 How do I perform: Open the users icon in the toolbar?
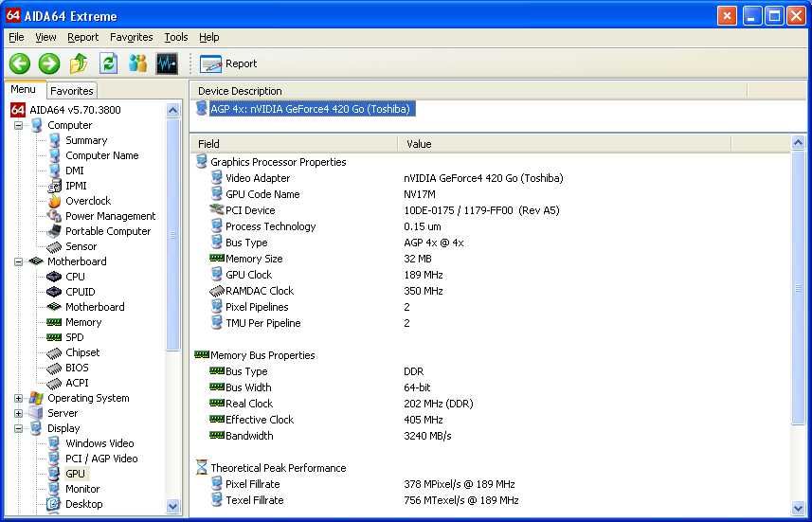(137, 63)
